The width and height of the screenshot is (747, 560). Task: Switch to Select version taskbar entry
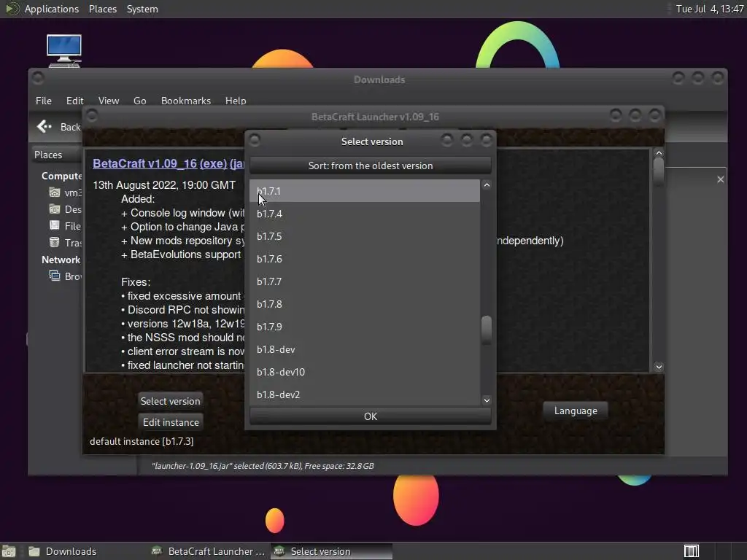(332, 551)
